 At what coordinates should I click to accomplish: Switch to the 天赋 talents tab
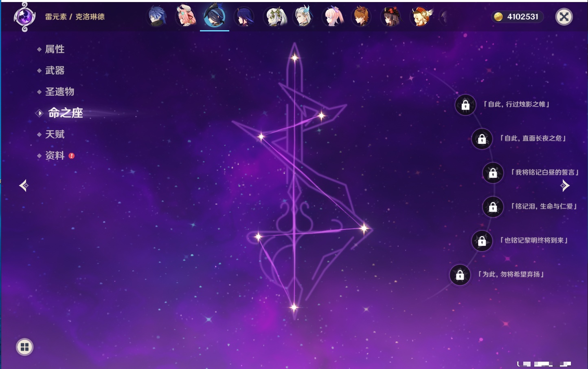coord(55,134)
